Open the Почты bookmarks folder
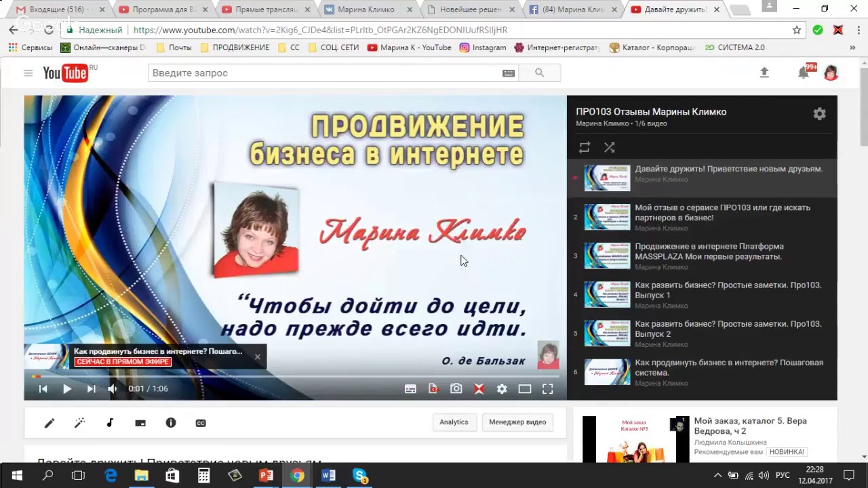This screenshot has height=488, width=868. (174, 47)
